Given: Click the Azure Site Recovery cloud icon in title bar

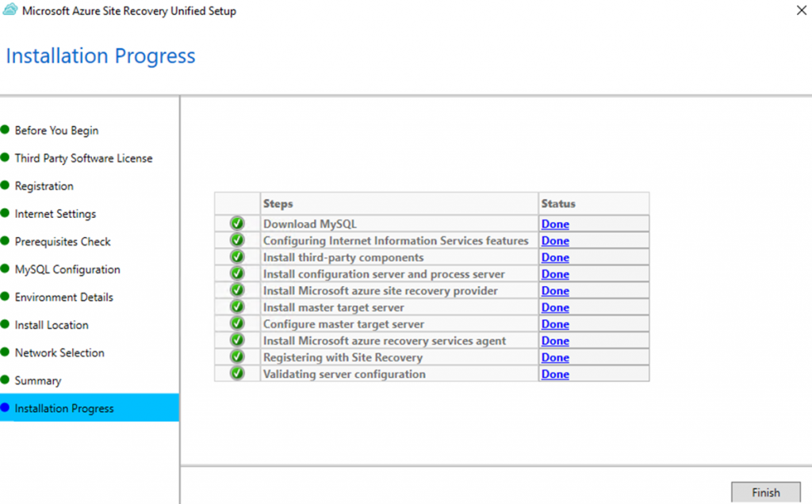Looking at the screenshot, I should click(10, 12).
